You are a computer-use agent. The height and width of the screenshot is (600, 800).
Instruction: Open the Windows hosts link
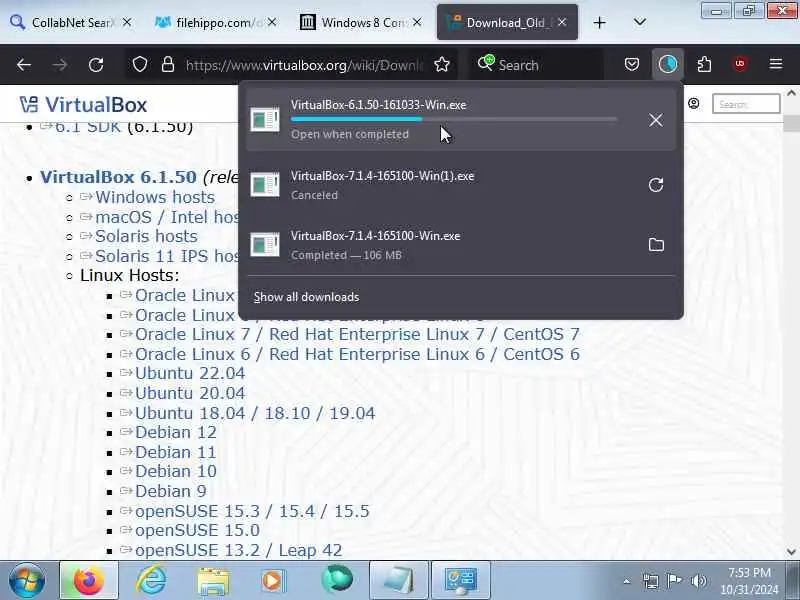tap(155, 197)
